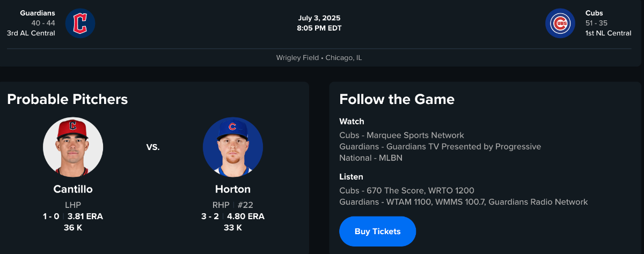The image size is (644, 254).
Task: Click Cubs Marquee Sports Network watch listing
Action: (x=401, y=135)
